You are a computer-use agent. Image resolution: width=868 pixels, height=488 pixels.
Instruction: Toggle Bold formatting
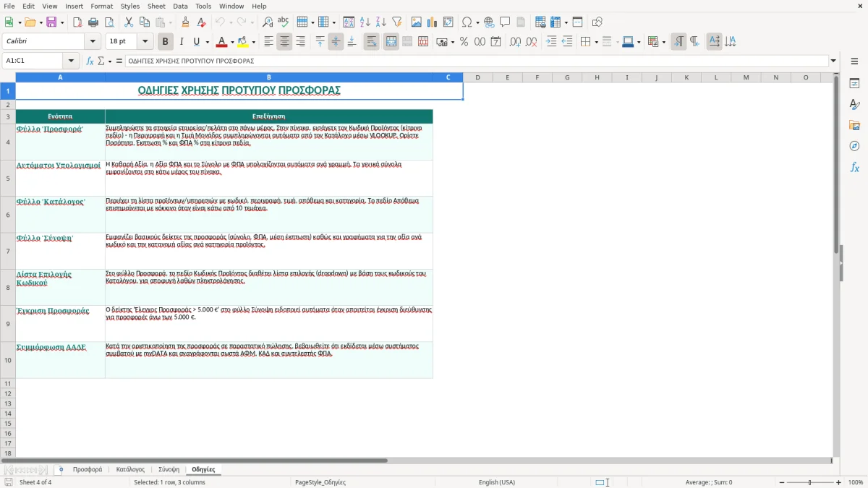[x=166, y=42]
